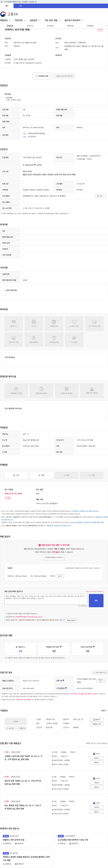Click the 장애인용 화장실 icon
108x868 pixels.
pyautogui.click(x=66, y=390)
